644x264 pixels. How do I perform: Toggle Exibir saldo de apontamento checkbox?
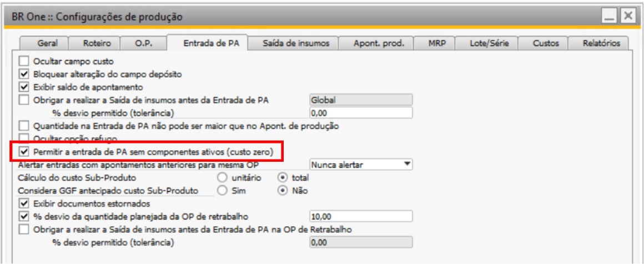point(24,87)
